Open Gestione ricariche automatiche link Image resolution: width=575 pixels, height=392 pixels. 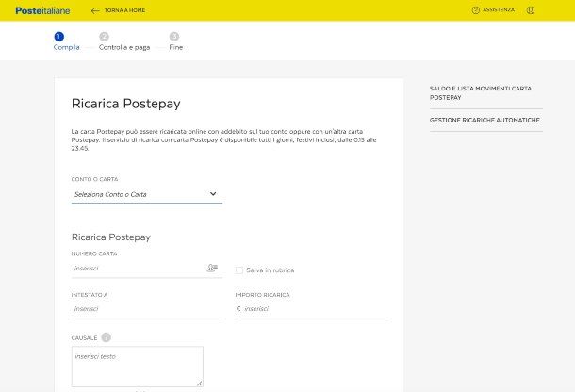[x=485, y=120]
